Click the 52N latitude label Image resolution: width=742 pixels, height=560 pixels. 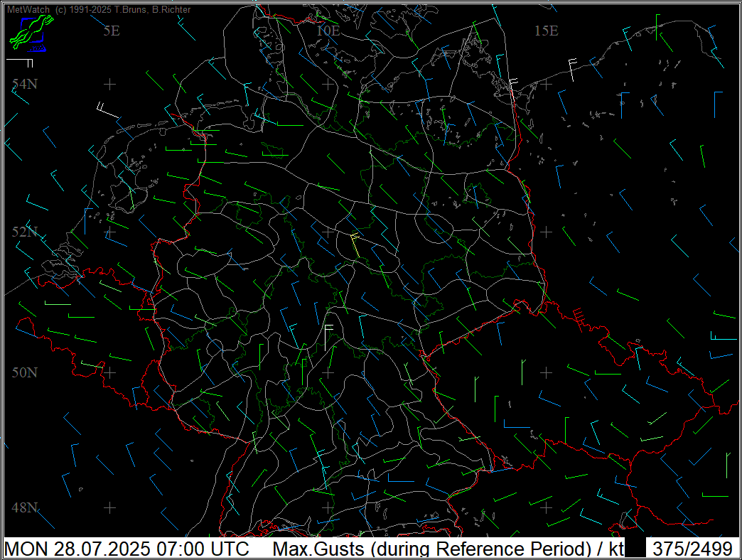click(x=25, y=232)
